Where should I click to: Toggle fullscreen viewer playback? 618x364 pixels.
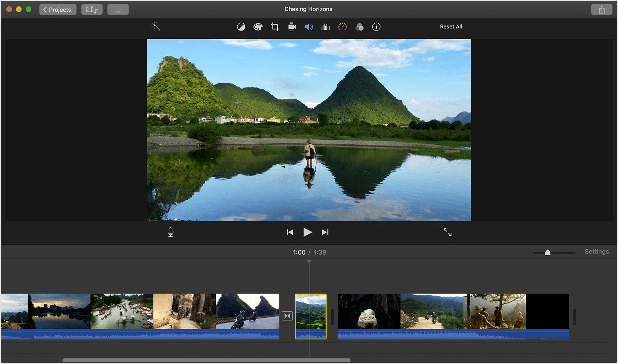(447, 232)
